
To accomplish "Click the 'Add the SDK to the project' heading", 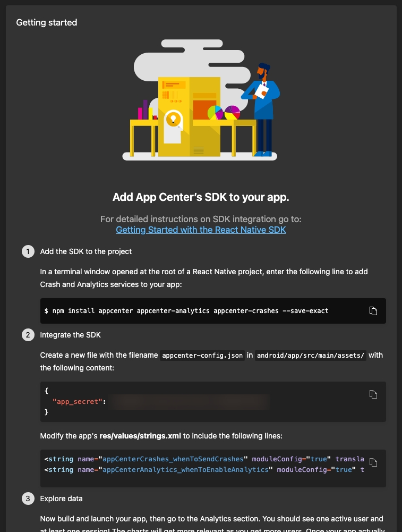I will (85, 251).
